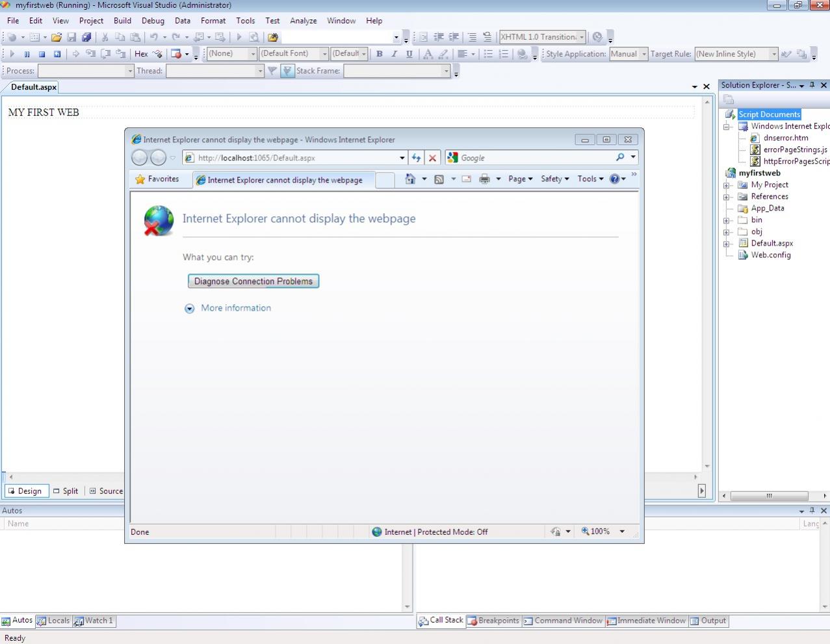Image resolution: width=830 pixels, height=644 pixels.
Task: Open the Stack Frame dropdown
Action: click(x=396, y=71)
